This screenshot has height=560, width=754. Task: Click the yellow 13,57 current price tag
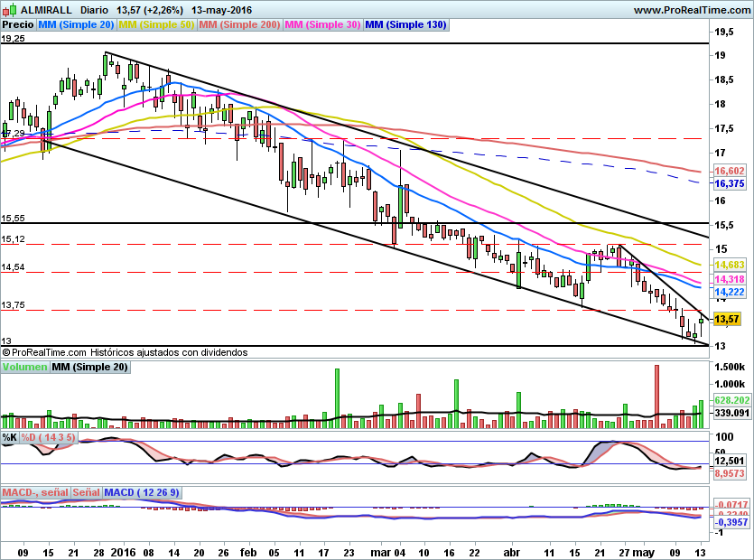click(726, 319)
